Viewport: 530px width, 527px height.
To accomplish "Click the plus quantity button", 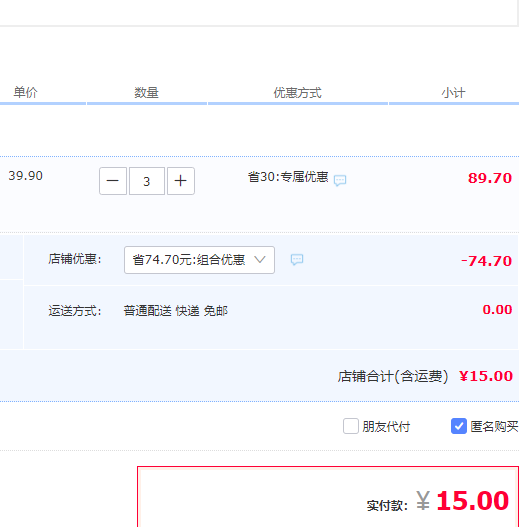I will pos(181,181).
